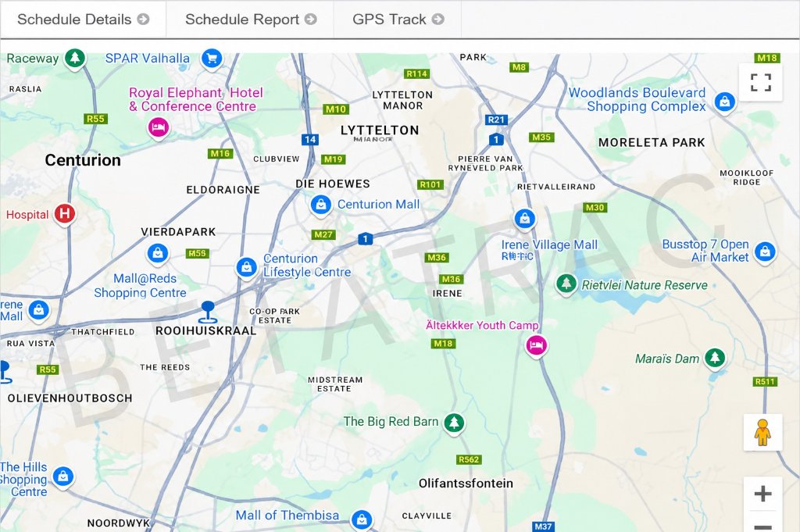Zoom out on the map
800x532 pixels.
coord(762,526)
